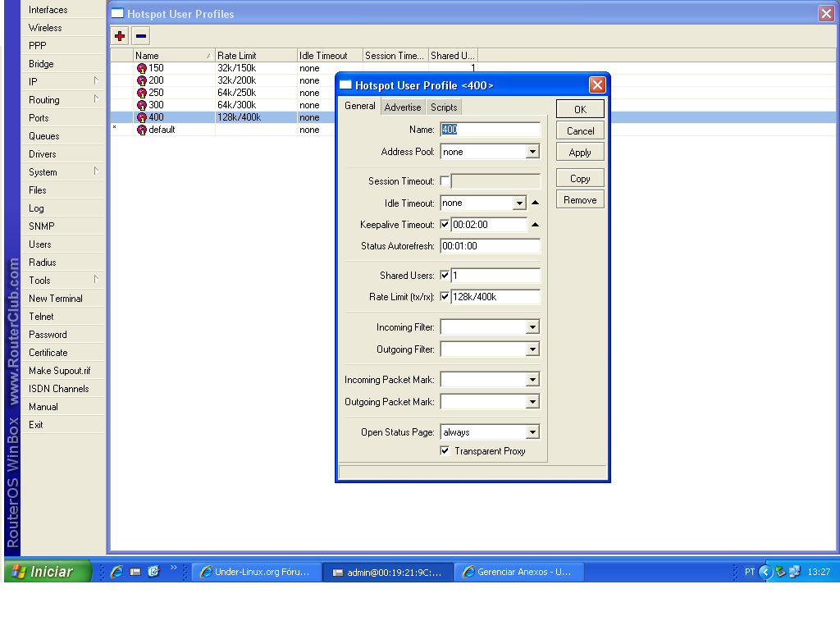Open the Hotspot User Profiles window title
840x630 pixels.
pyautogui.click(x=180, y=14)
